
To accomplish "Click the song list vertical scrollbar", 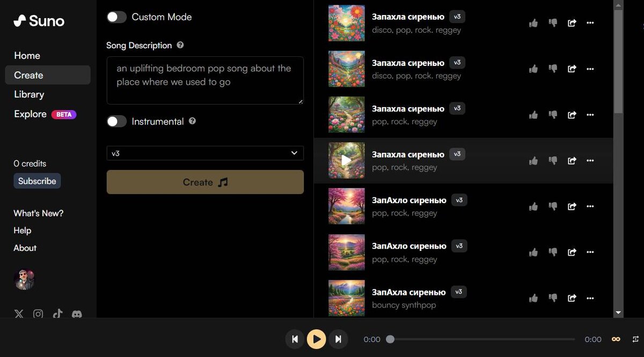I will pos(618,61).
